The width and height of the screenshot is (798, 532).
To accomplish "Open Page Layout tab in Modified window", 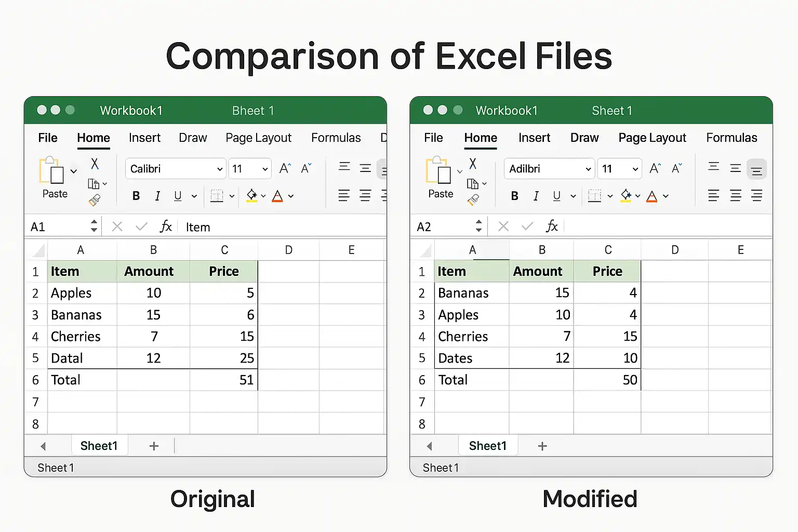I will [x=652, y=138].
